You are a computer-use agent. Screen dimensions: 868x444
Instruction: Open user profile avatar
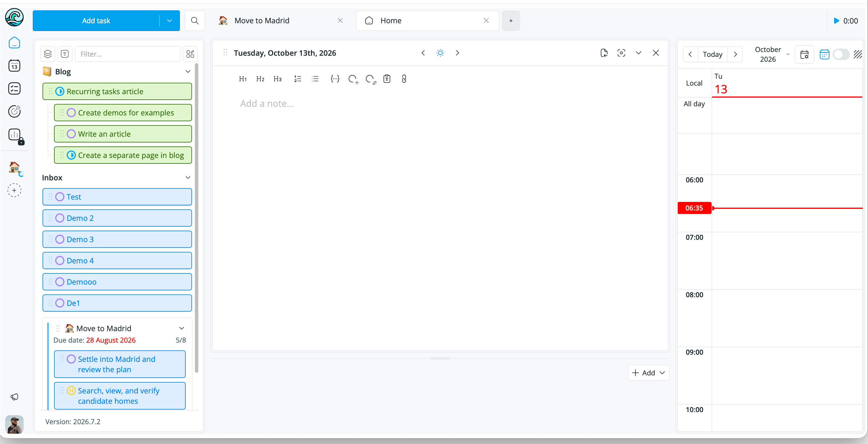14,424
